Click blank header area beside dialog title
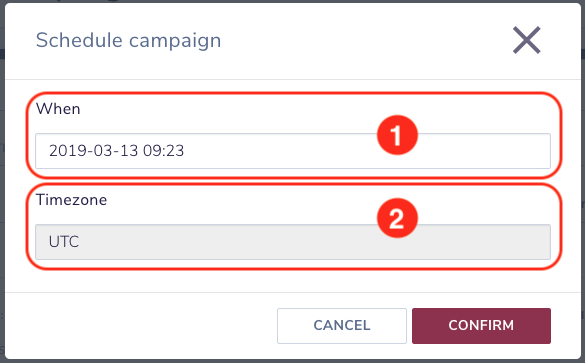The image size is (585, 363). coord(366,40)
